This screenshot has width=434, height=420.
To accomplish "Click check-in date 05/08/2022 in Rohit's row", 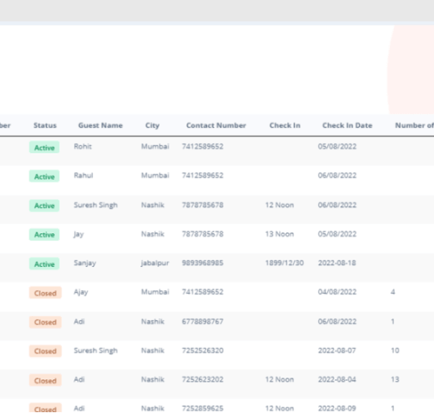I will point(337,146).
